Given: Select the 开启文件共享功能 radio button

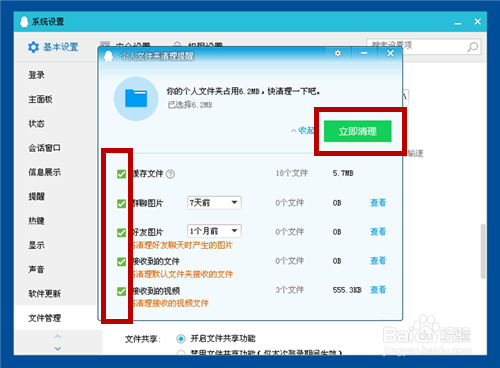Looking at the screenshot, I should pyautogui.click(x=181, y=339).
